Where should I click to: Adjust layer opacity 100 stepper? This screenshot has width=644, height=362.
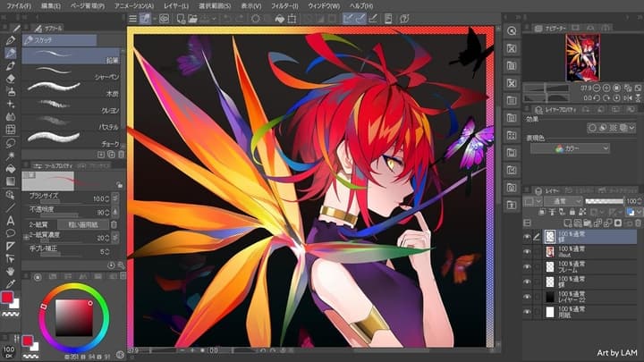click(640, 201)
